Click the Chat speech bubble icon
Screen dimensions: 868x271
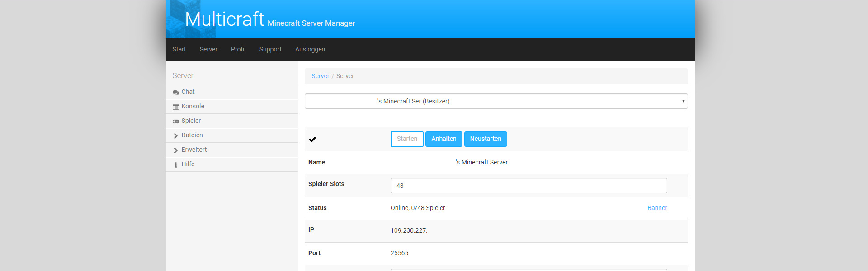pos(176,92)
